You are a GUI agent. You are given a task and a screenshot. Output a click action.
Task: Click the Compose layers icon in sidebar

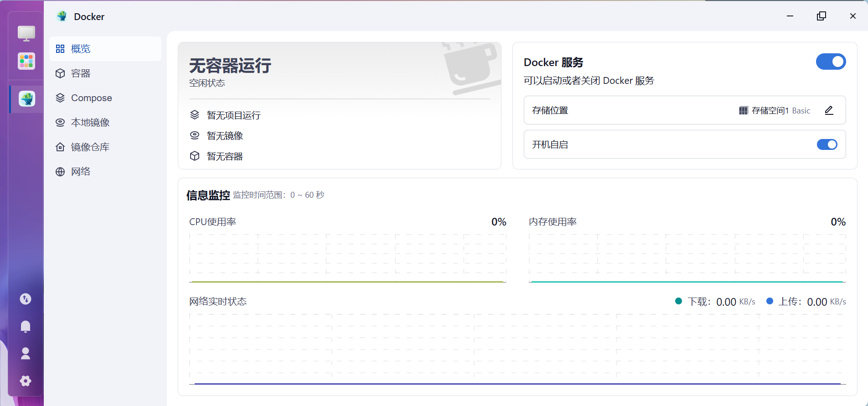coord(60,98)
